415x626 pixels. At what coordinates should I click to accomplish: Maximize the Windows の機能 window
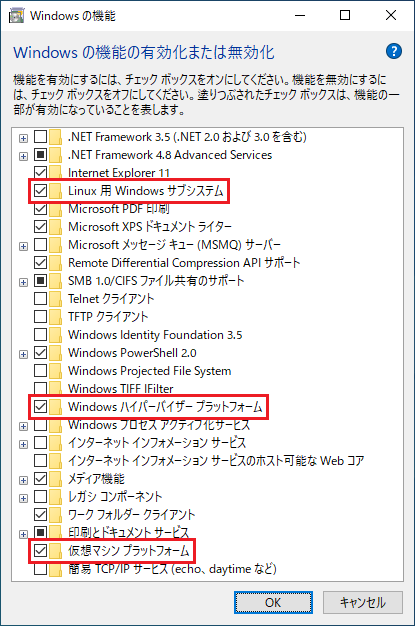click(x=345, y=15)
